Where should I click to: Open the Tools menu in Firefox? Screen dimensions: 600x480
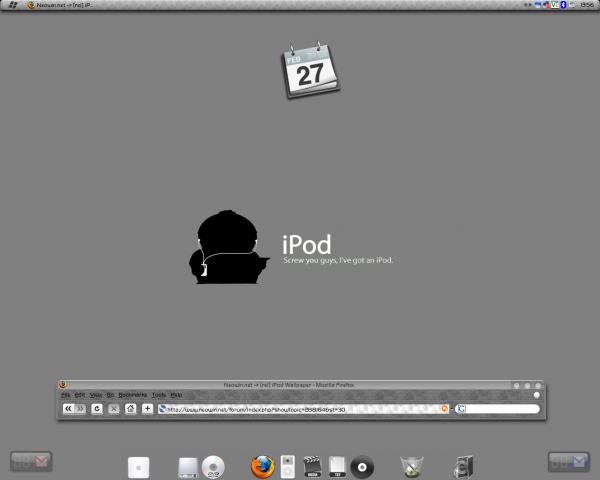159,395
